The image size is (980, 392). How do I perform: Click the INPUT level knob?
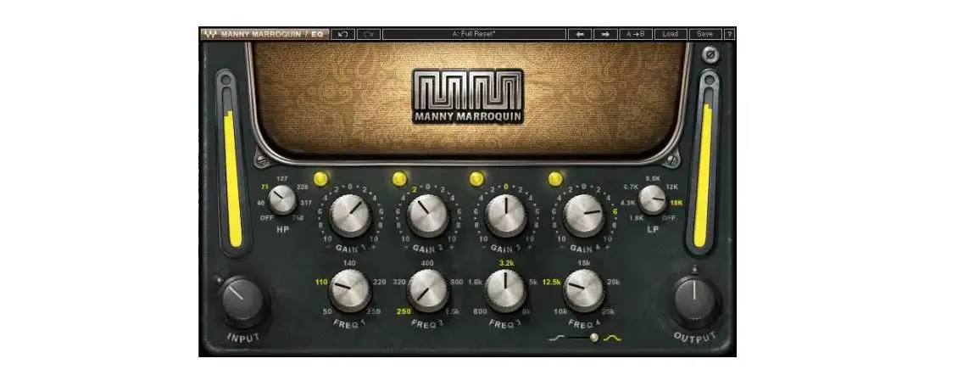point(242,301)
